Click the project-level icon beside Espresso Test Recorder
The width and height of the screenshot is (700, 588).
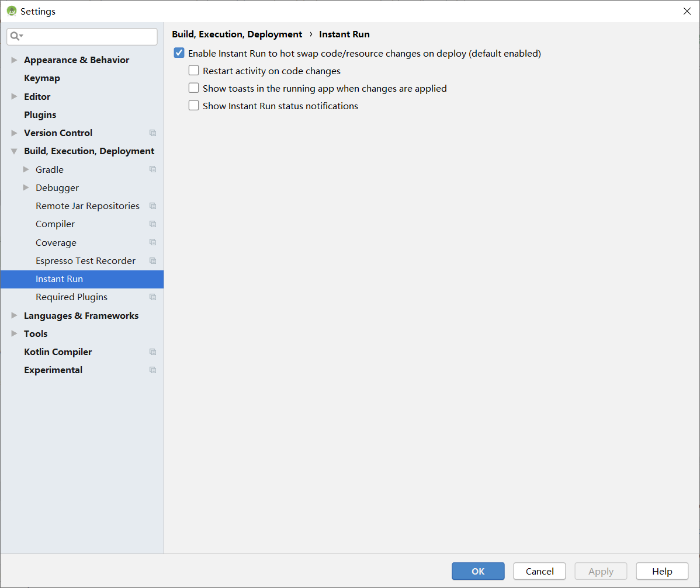click(x=153, y=260)
